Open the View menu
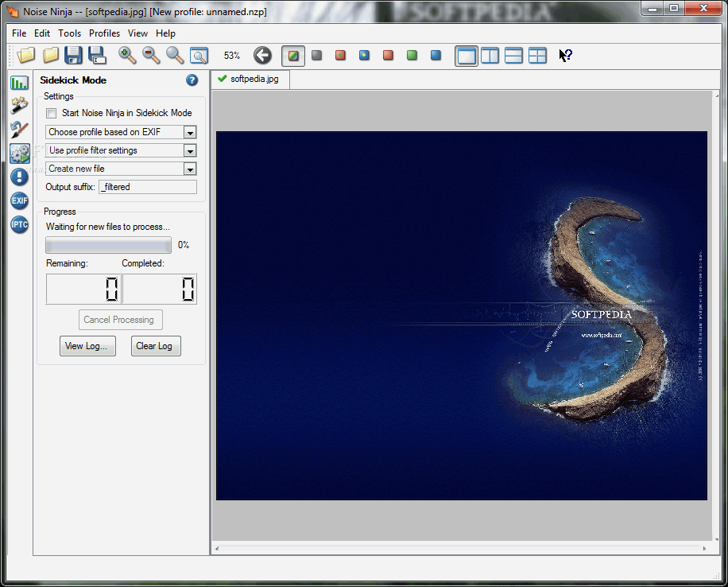 coord(138,33)
